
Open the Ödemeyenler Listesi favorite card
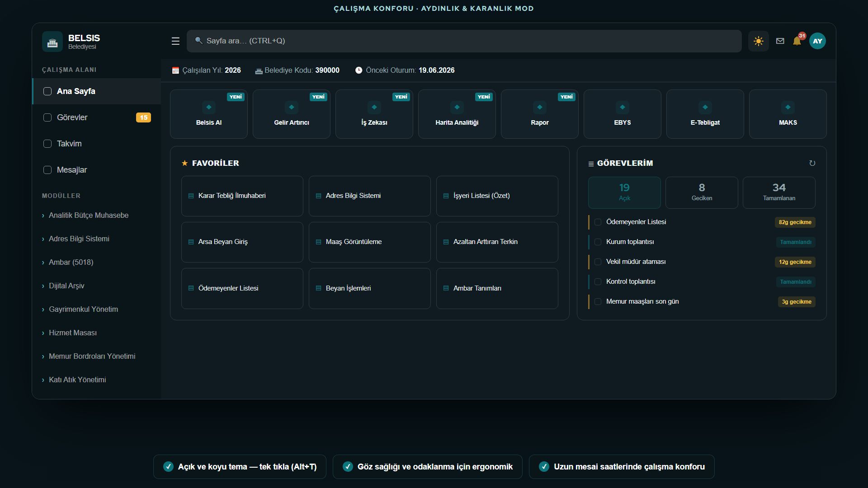pos(242,288)
